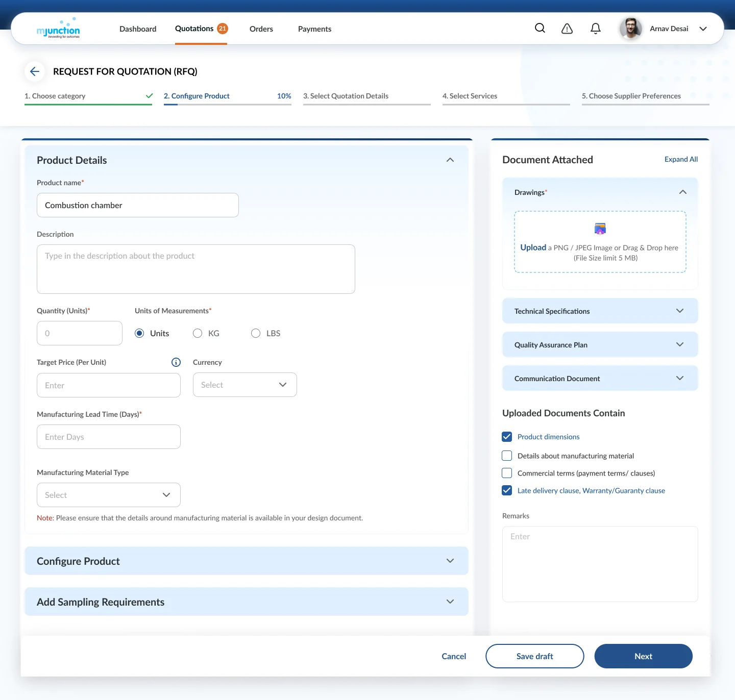Screen dimensions: 735x700
Task: Select the LBS radio button
Action: (x=256, y=333)
